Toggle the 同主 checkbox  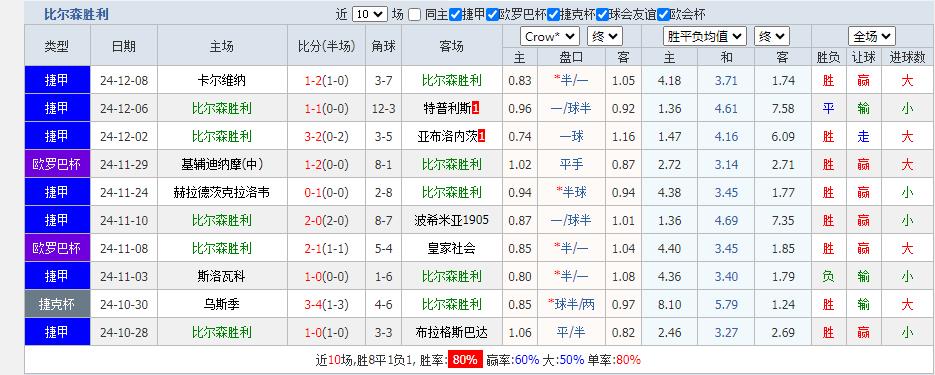point(414,15)
